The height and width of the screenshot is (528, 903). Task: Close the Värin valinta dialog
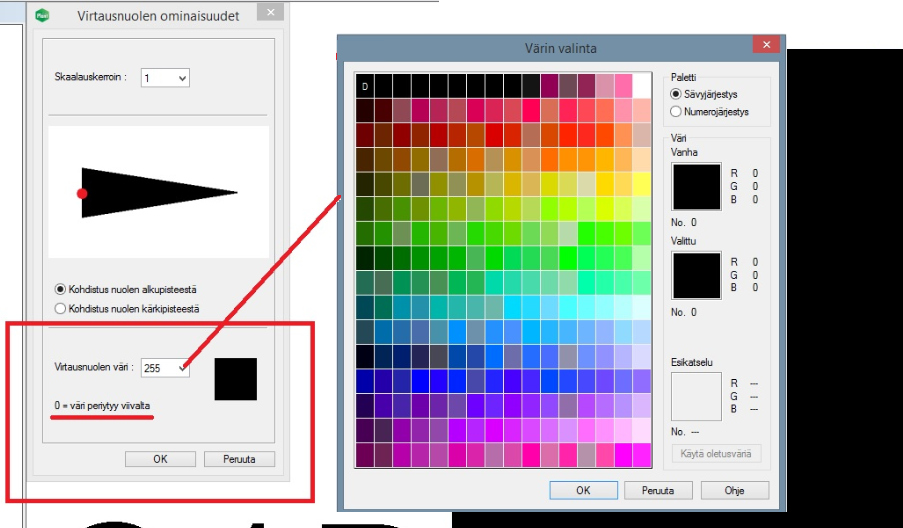[x=766, y=46]
